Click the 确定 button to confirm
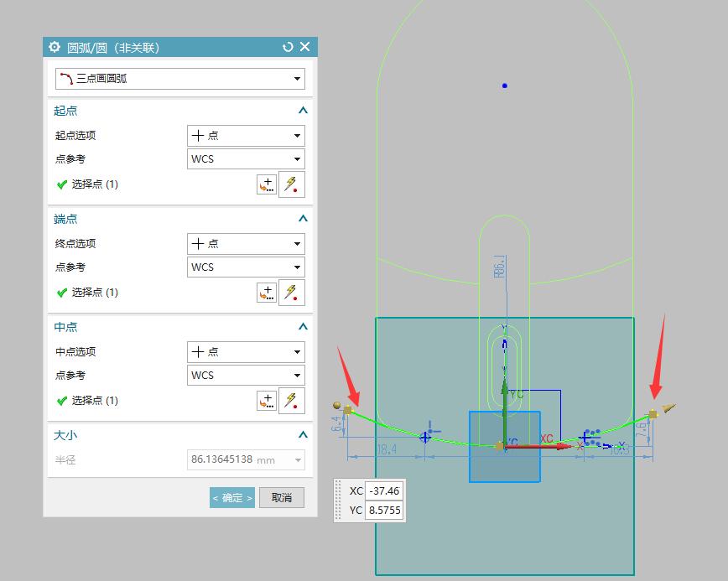This screenshot has width=728, height=581. click(231, 497)
